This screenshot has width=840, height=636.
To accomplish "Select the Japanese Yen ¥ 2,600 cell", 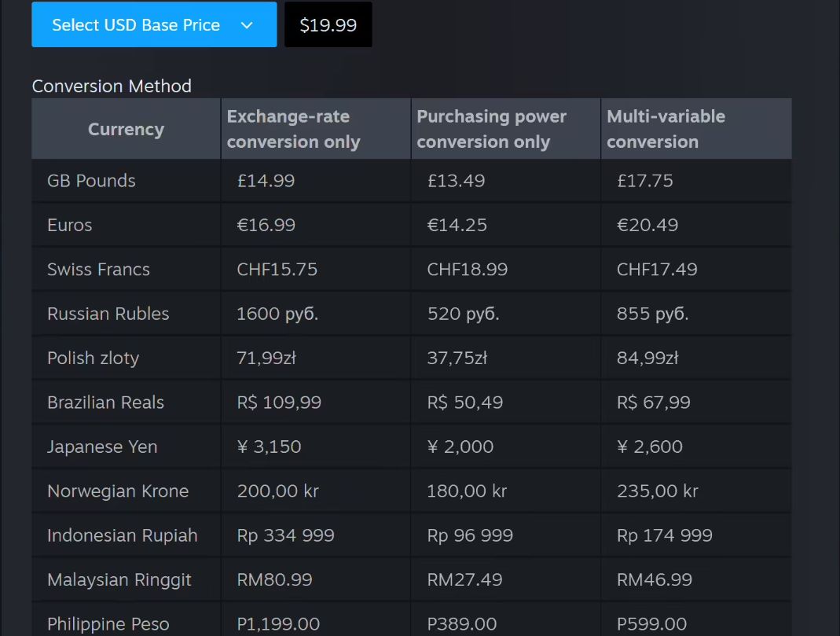I will pyautogui.click(x=650, y=447).
